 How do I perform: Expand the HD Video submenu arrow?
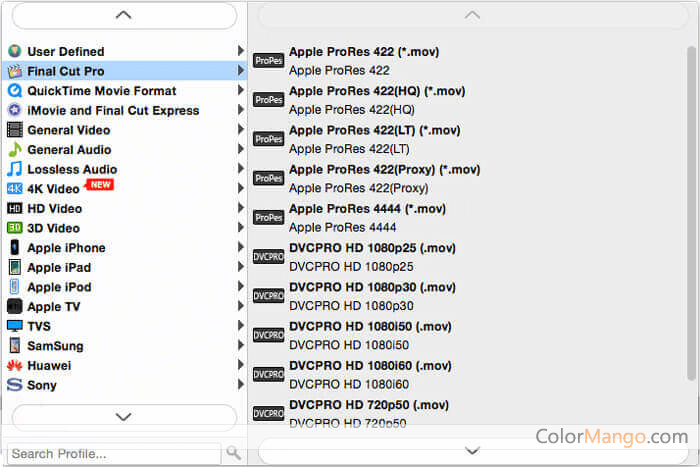[240, 208]
